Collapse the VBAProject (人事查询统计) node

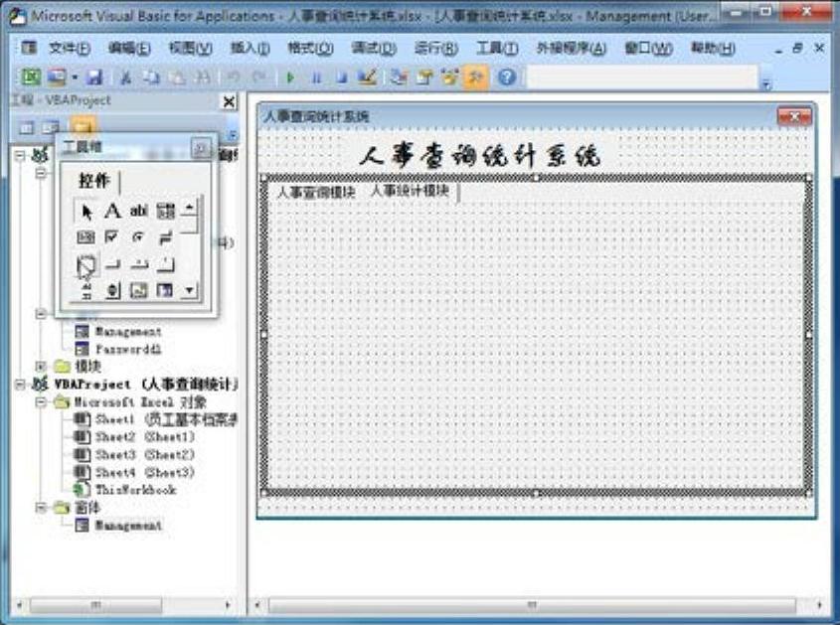[20, 384]
